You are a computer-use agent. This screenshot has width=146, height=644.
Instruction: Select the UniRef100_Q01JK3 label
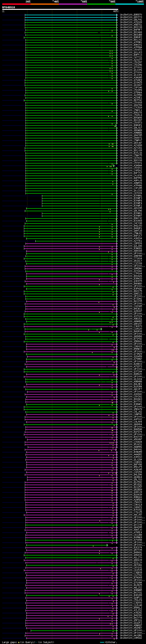click(x=131, y=53)
